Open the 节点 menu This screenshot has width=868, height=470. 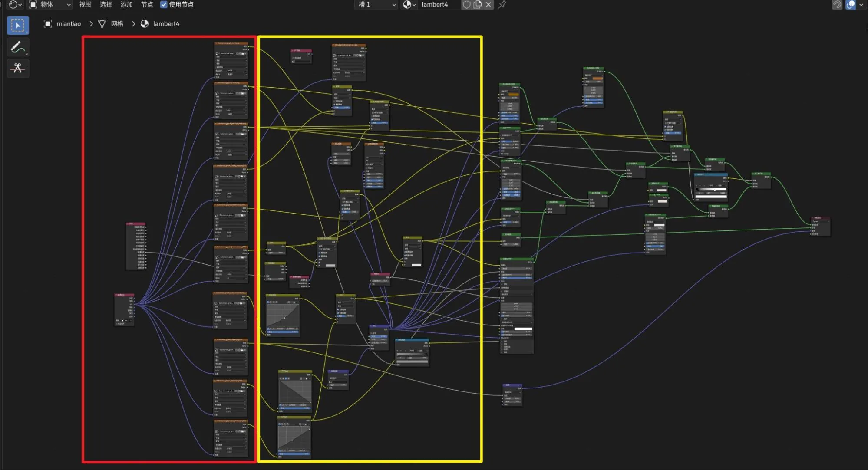[147, 5]
